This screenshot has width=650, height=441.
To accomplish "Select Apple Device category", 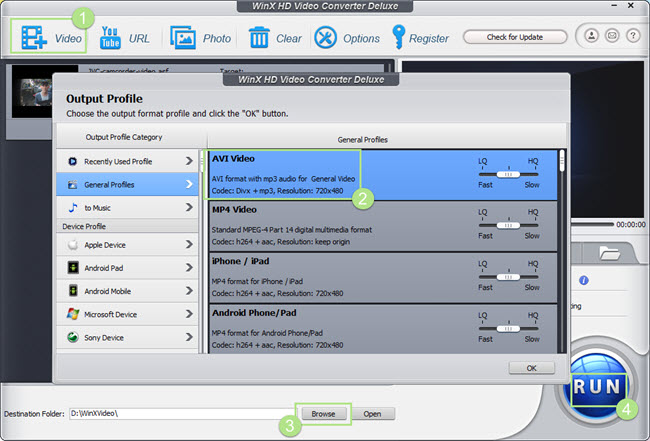I will pyautogui.click(x=127, y=245).
